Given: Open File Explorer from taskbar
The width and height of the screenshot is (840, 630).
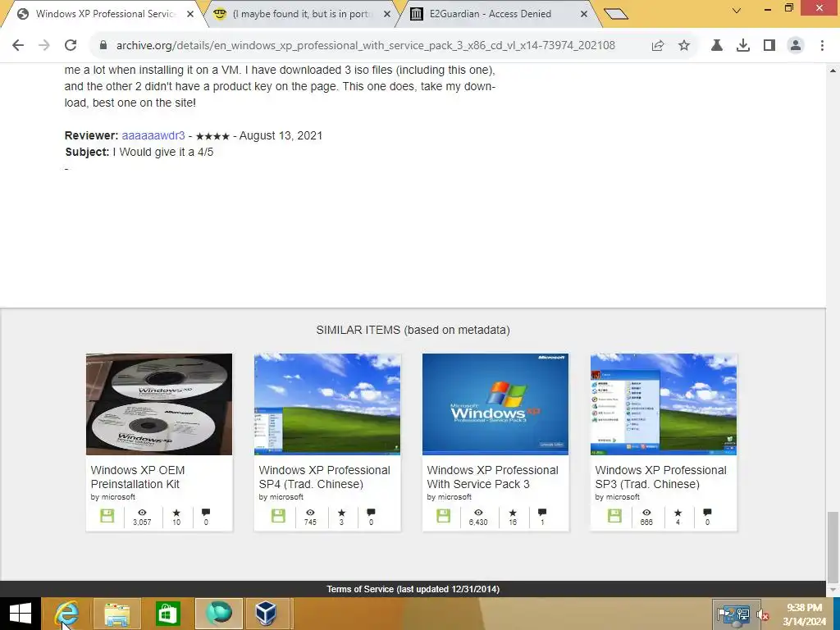Looking at the screenshot, I should click(x=116, y=614).
